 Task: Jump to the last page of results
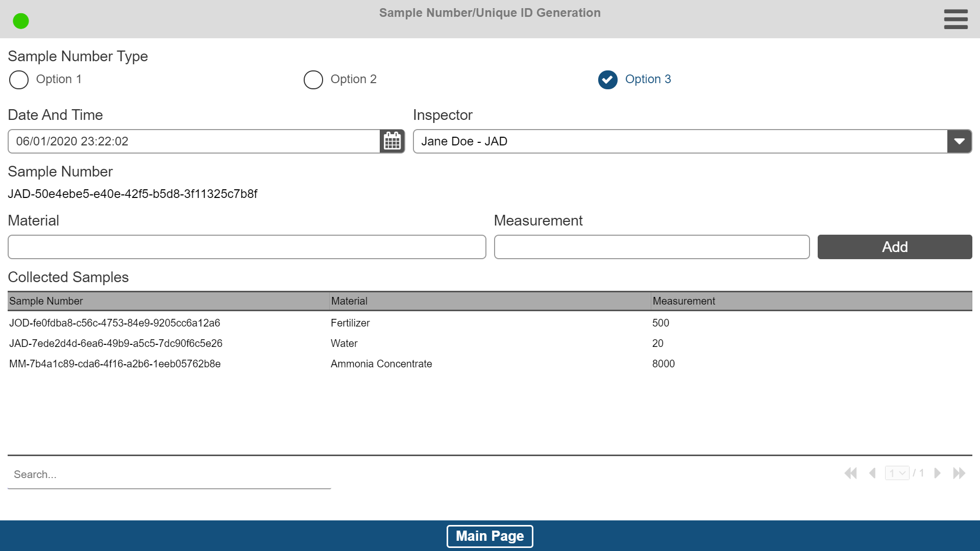[959, 473]
